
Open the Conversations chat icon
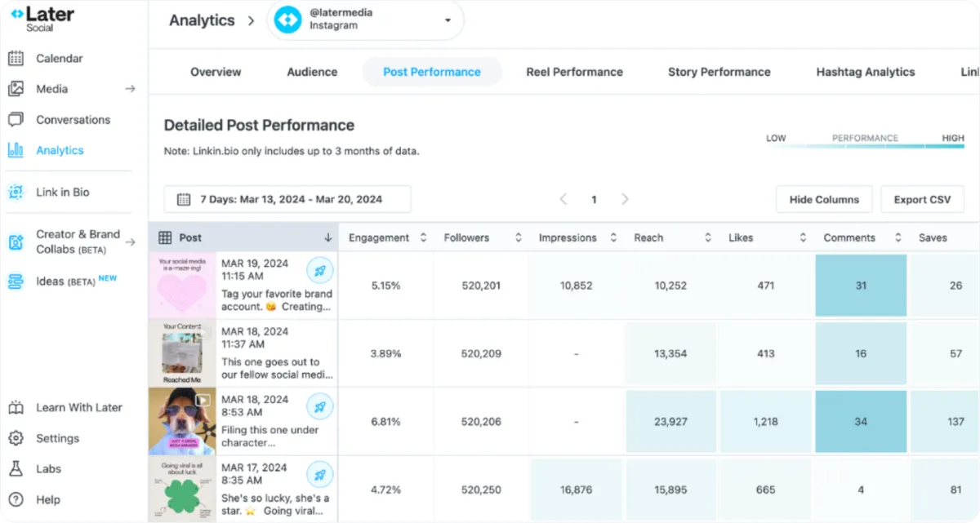16,120
